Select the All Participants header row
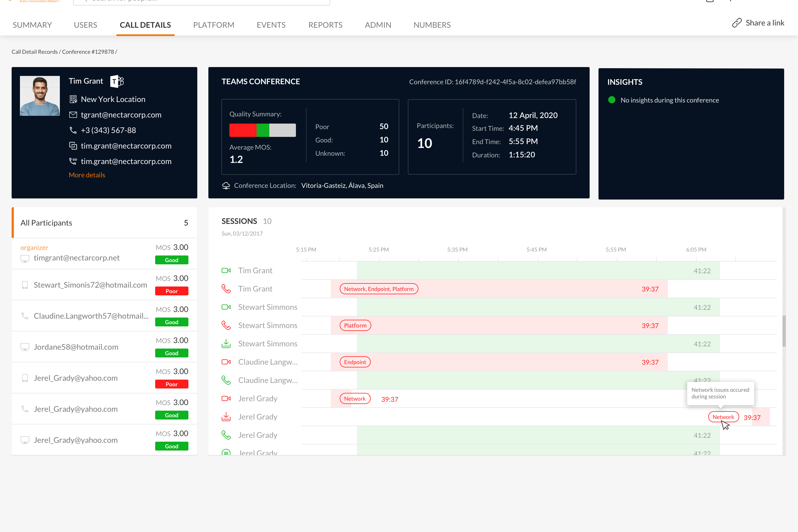 click(104, 222)
